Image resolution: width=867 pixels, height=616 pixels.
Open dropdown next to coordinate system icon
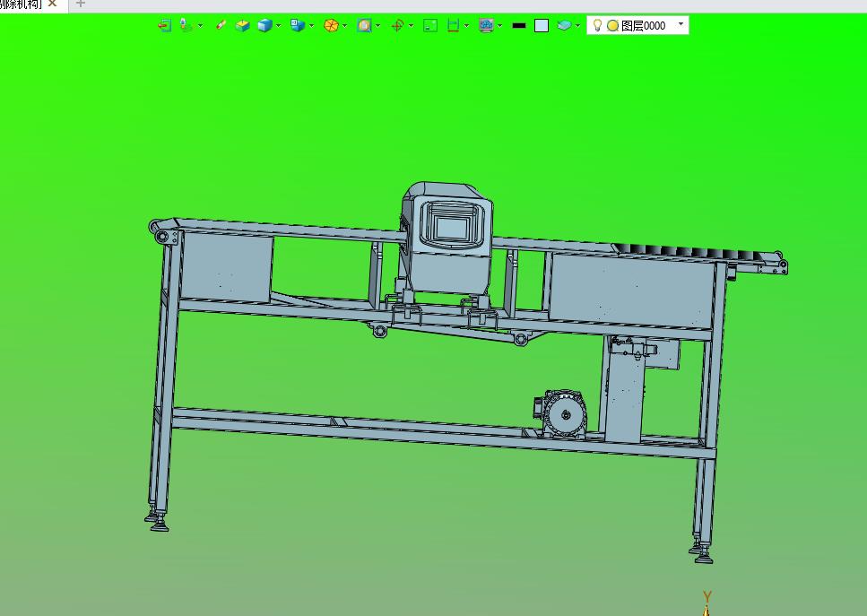(200, 25)
